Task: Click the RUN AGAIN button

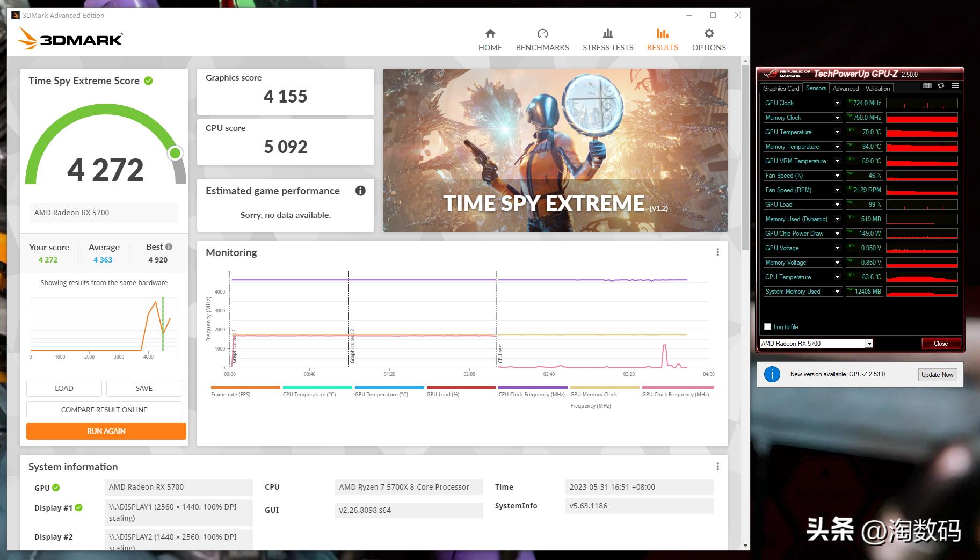Action: (106, 431)
